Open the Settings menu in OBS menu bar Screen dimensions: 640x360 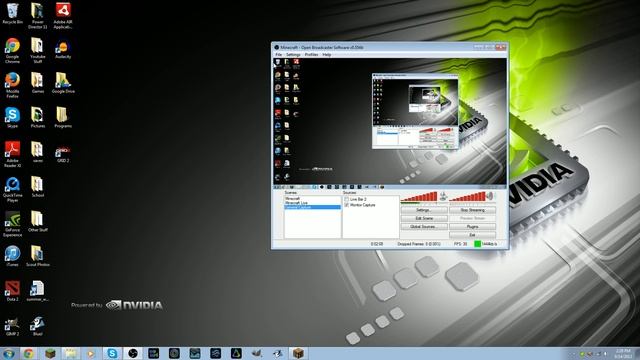click(293, 54)
